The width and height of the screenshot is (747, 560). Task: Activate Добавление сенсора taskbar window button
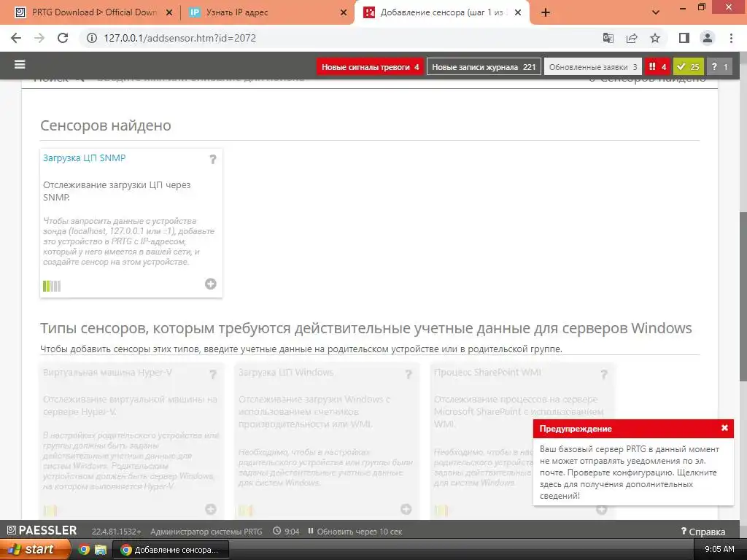coord(171,550)
